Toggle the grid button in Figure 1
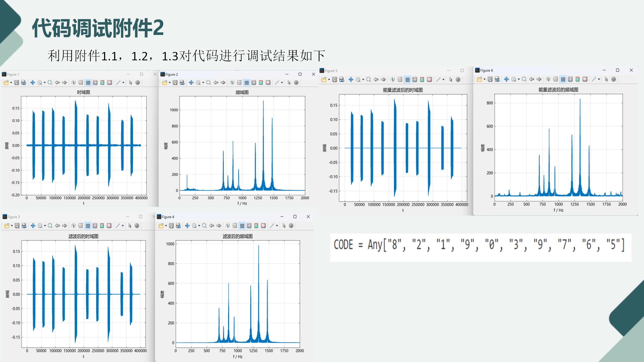This screenshot has width=644, height=362. tap(88, 82)
